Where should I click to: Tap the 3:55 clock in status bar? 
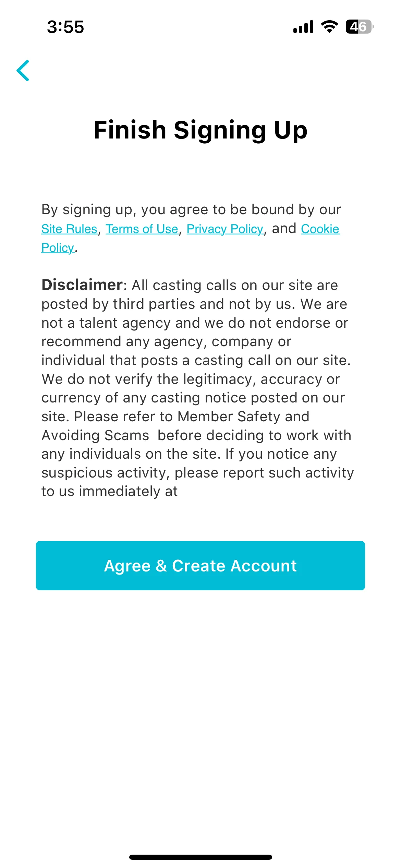[x=65, y=27]
